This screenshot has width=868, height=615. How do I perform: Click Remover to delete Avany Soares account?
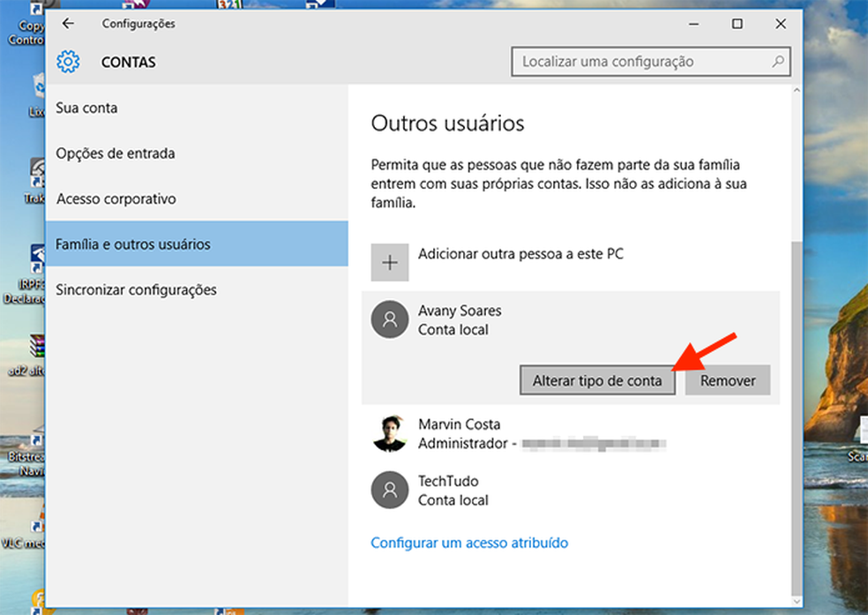pyautogui.click(x=728, y=380)
